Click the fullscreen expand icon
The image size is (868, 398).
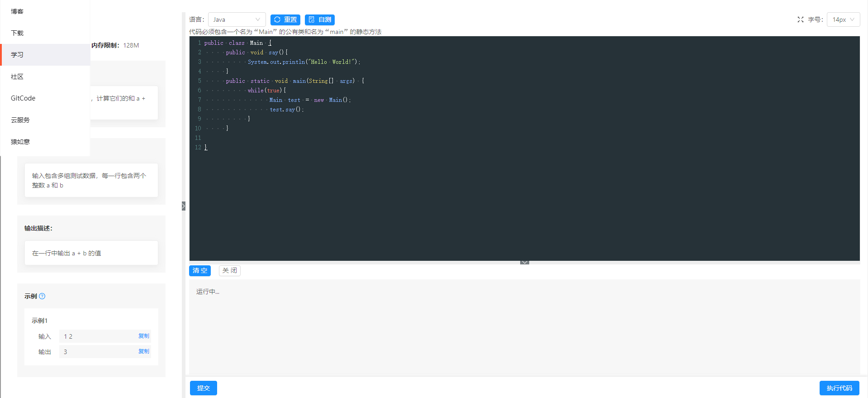[800, 19]
